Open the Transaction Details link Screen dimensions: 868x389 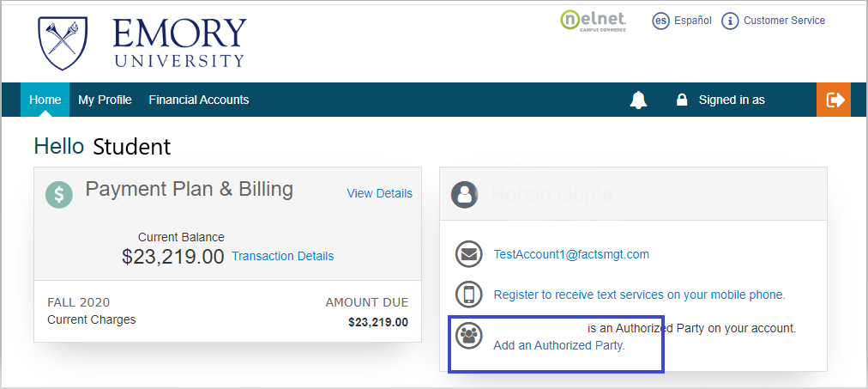point(282,256)
